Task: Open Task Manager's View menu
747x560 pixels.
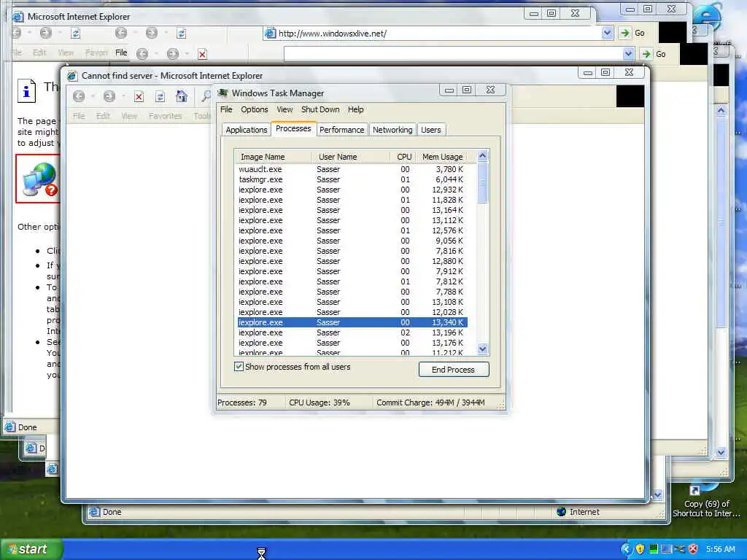Action: click(x=285, y=109)
